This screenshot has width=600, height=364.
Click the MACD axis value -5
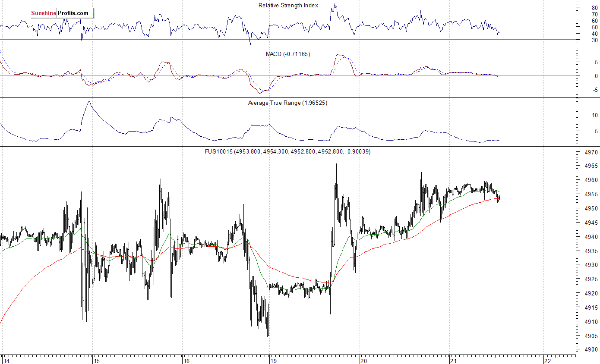click(x=595, y=90)
